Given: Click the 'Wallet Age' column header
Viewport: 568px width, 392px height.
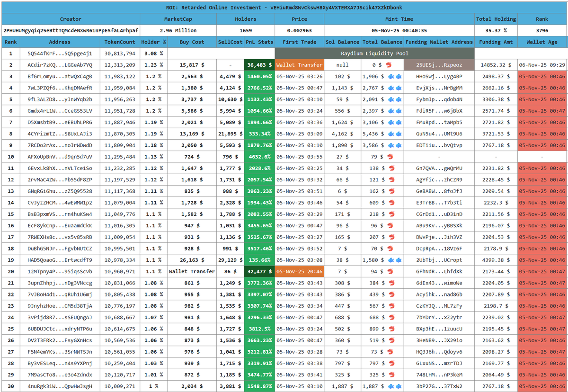Looking at the screenshot, I should [542, 42].
